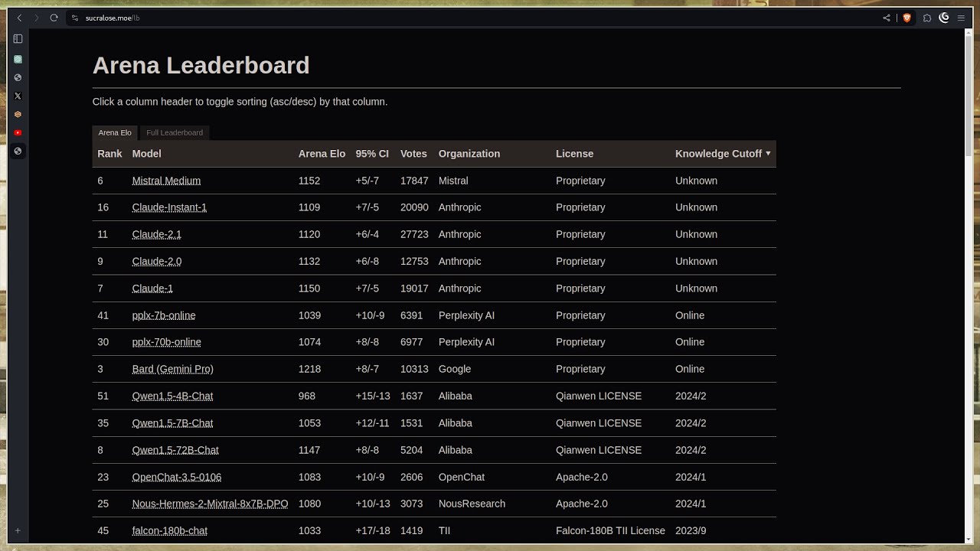The image size is (980, 551).
Task: Open Brave Shields lion icon
Action: pos(906,18)
